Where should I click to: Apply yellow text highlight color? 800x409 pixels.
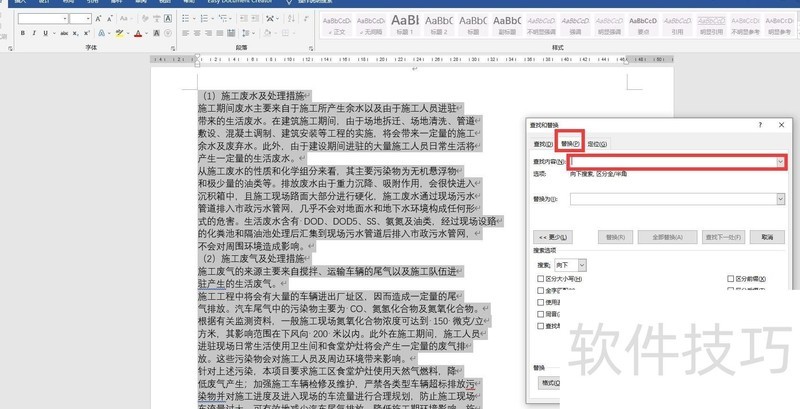coord(119,33)
